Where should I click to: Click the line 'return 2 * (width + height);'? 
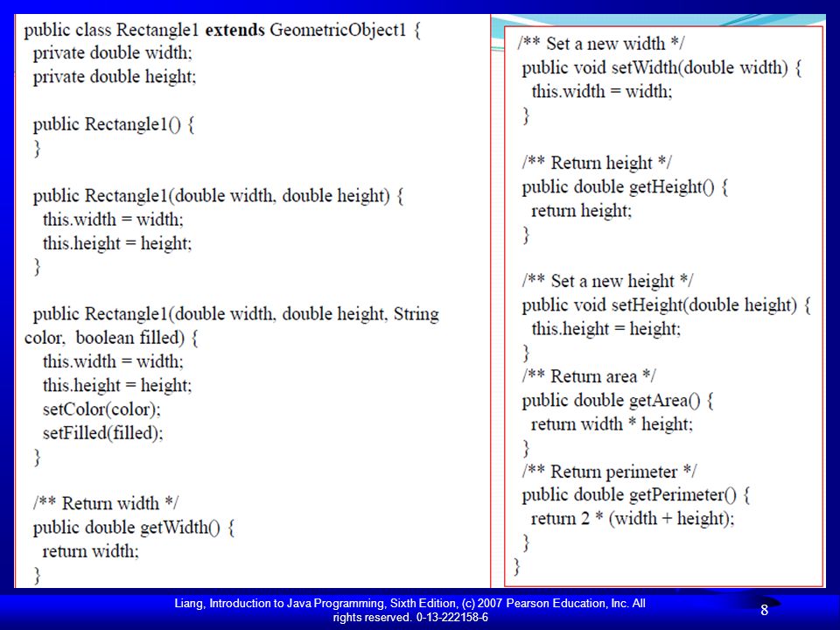click(x=633, y=519)
